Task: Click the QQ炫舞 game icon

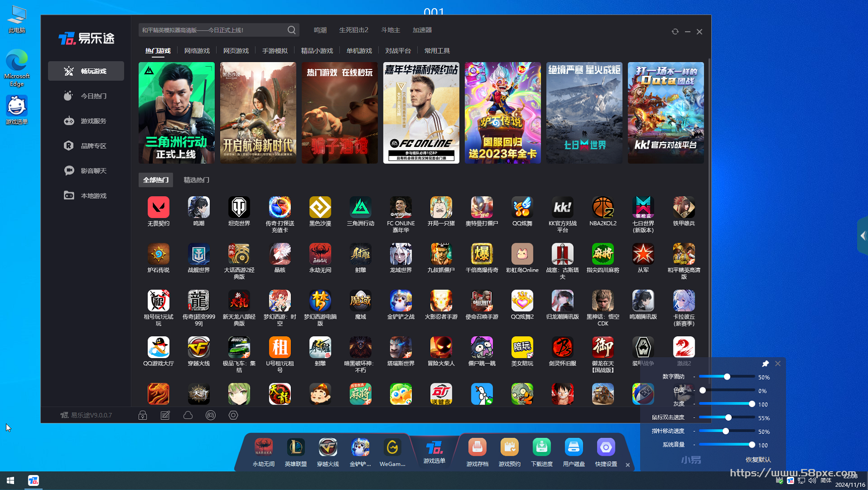Action: pyautogui.click(x=522, y=208)
